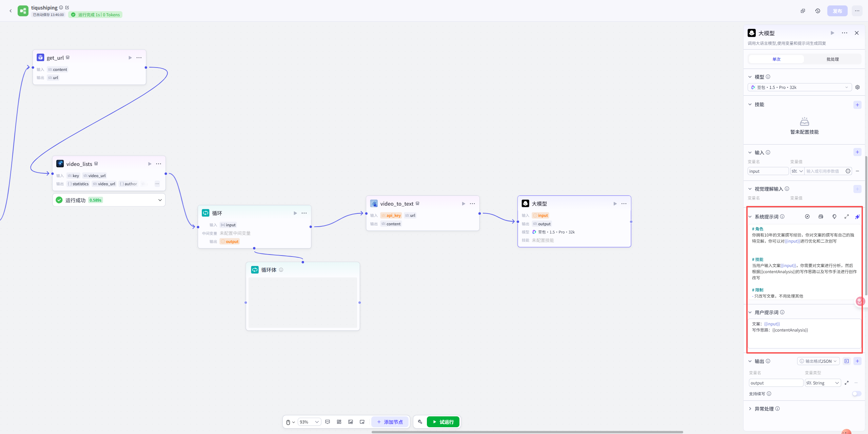Screen dimensions: 868x434
Task: Open run history clock icon at top
Action: click(x=817, y=11)
